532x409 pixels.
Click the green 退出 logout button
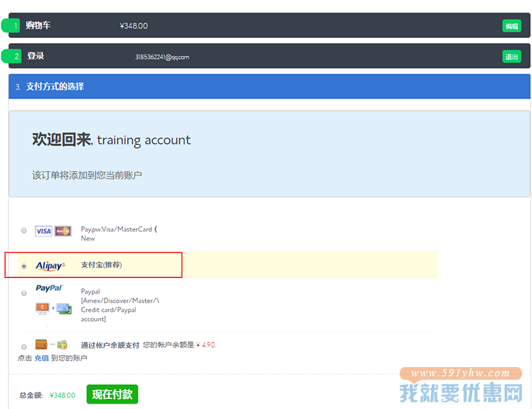(511, 57)
